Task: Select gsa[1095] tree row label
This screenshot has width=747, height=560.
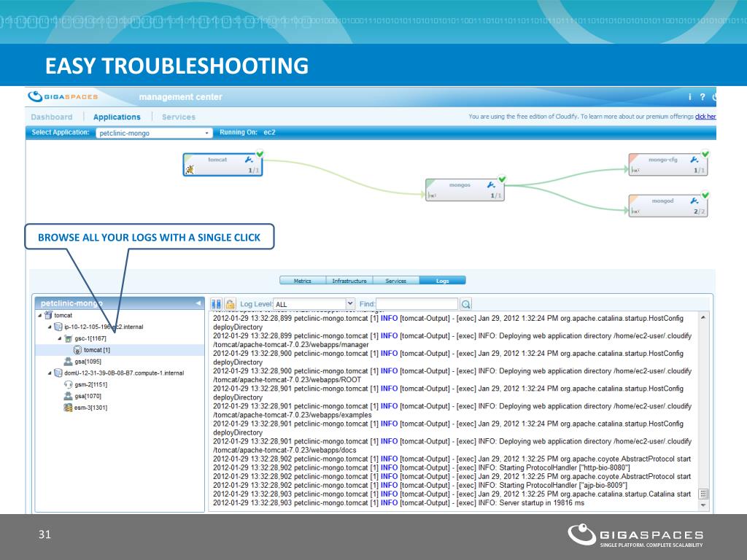Action: pos(88,362)
